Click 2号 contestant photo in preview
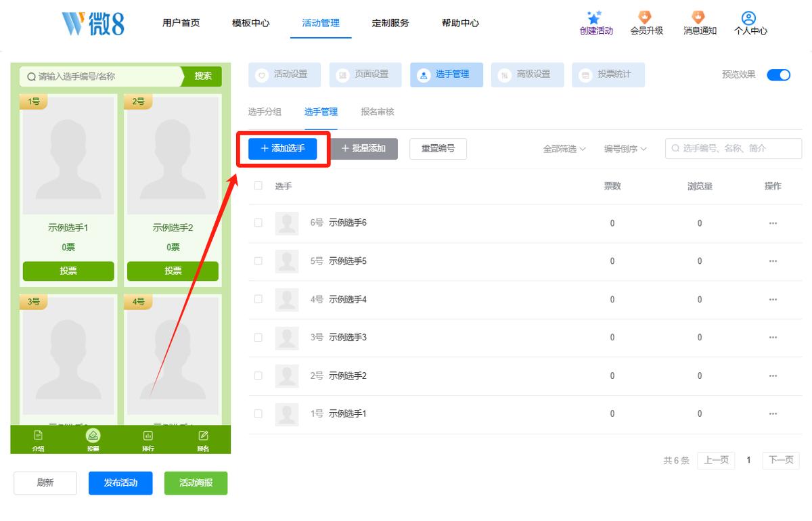The image size is (812, 521). point(173,156)
